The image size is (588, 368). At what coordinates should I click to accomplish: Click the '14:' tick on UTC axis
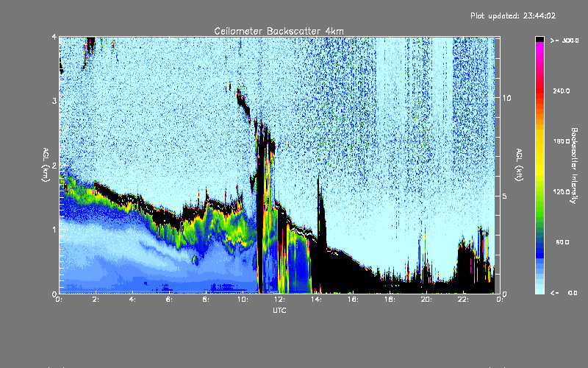316,300
